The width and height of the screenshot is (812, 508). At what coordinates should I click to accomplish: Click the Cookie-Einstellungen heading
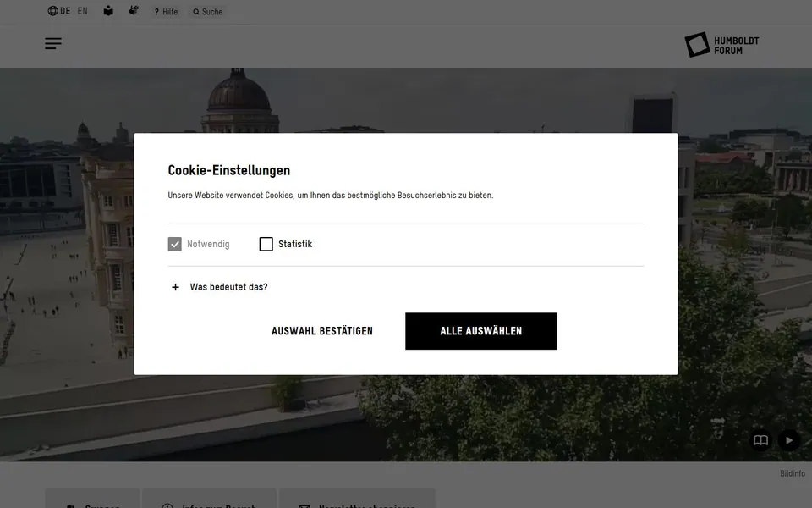click(x=229, y=170)
